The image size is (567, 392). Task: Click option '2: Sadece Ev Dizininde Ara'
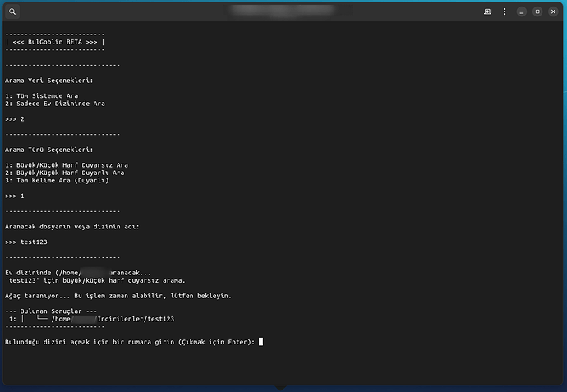55,104
